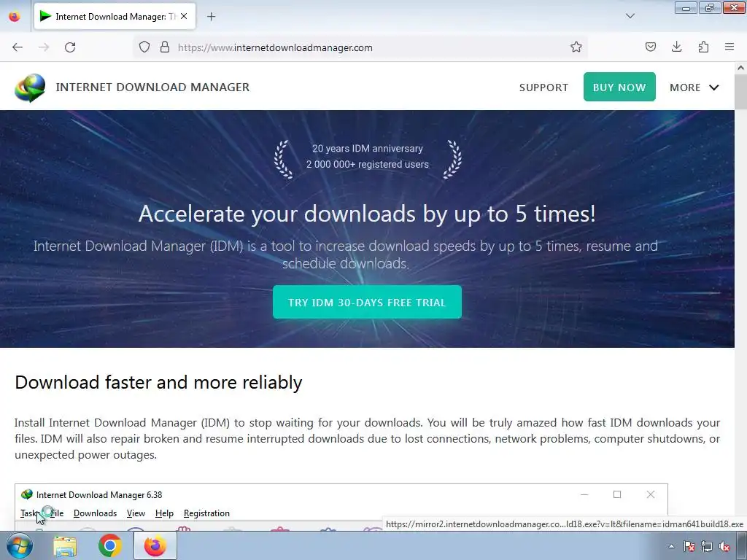The width and height of the screenshot is (747, 560).
Task: Expand the list all tabs chevron
Action: coord(630,16)
